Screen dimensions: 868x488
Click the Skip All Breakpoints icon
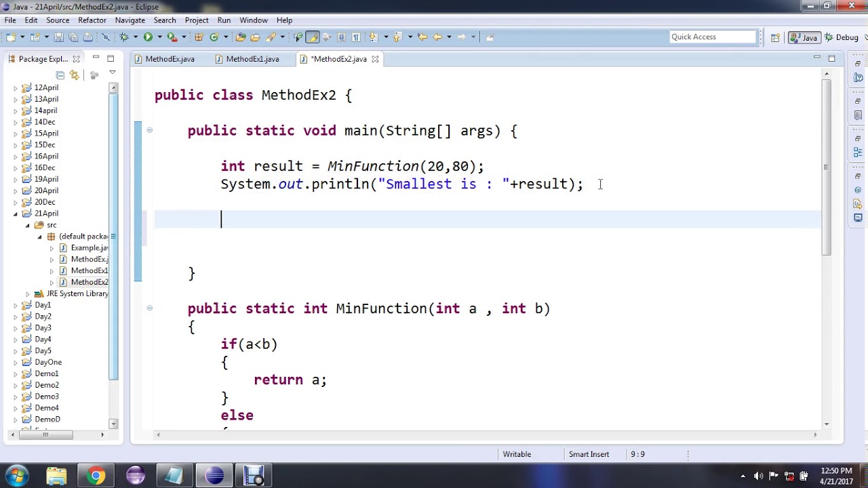(x=105, y=37)
